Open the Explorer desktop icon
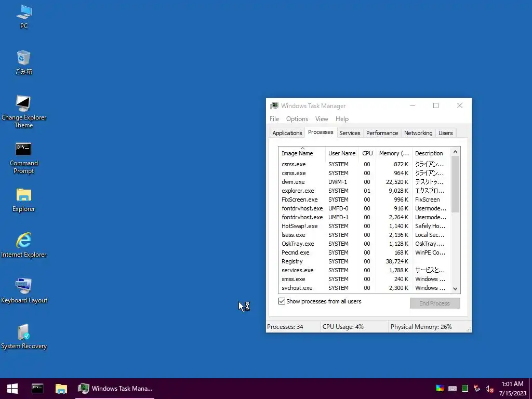 pos(24,200)
